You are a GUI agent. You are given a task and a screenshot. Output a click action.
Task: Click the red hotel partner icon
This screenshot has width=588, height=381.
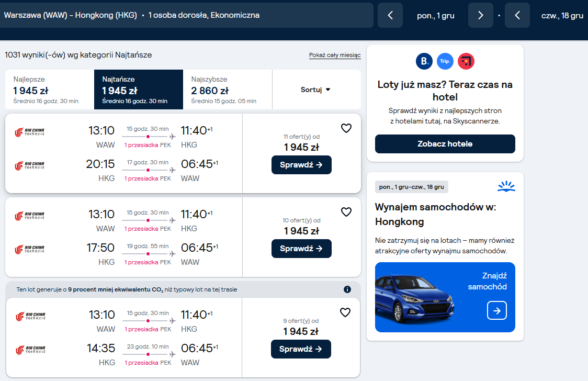[466, 61]
